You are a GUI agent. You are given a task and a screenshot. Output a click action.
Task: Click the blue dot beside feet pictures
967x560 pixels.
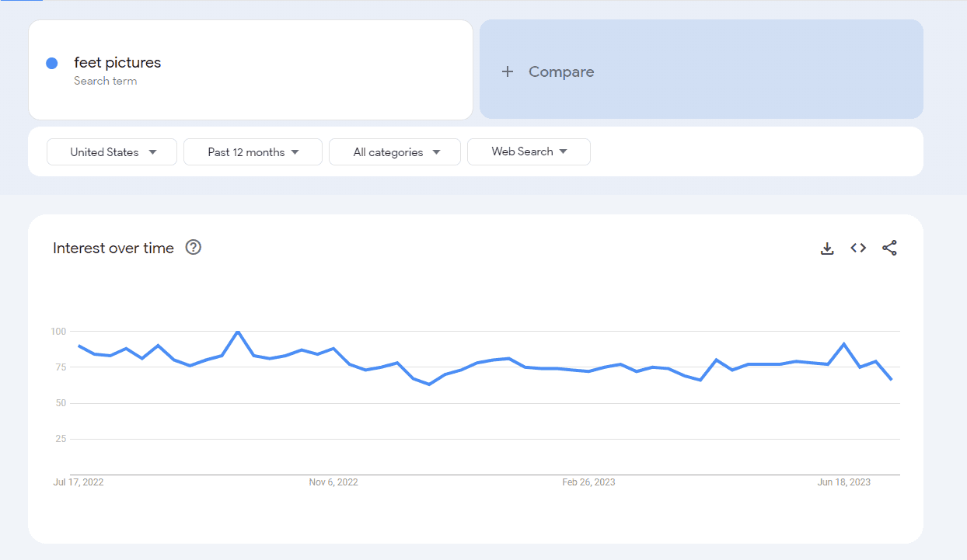coord(52,63)
